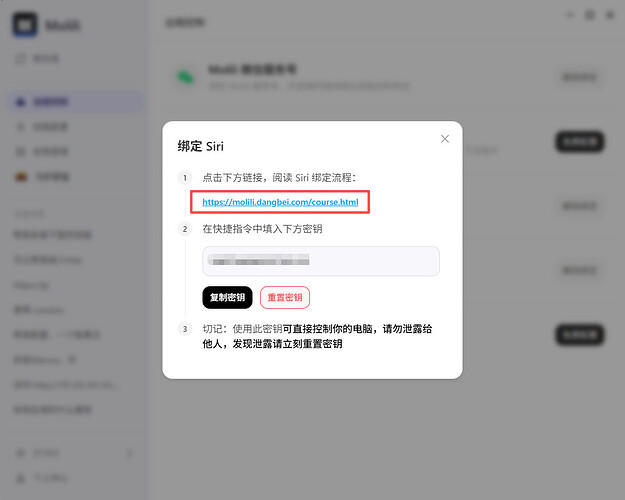The image size is (625, 500).
Task: Click the 重置密钥 button
Action: point(285,297)
